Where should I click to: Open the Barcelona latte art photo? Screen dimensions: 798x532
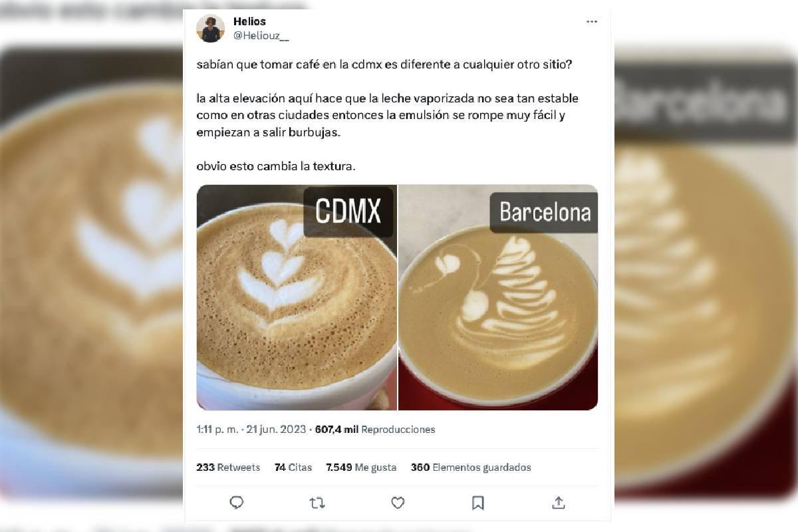click(498, 297)
